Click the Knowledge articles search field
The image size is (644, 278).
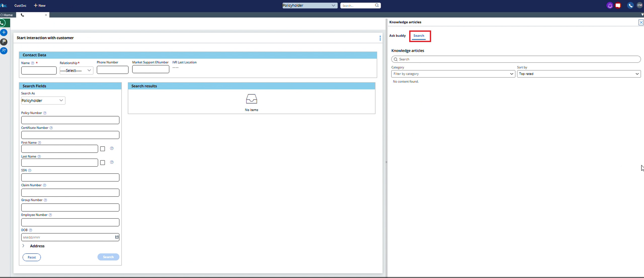pyautogui.click(x=516, y=59)
